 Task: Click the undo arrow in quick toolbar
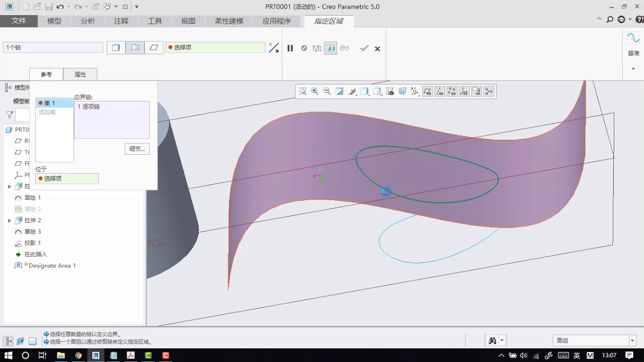[60, 7]
